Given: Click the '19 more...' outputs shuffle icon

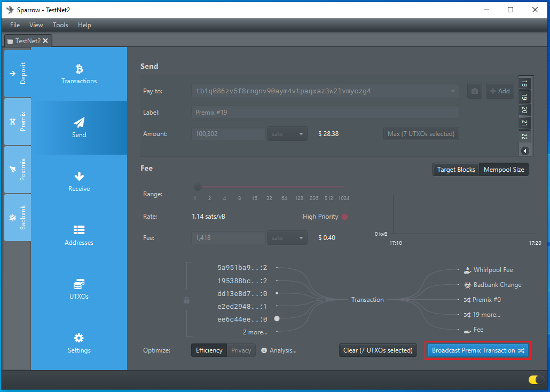Looking at the screenshot, I should pos(467,315).
